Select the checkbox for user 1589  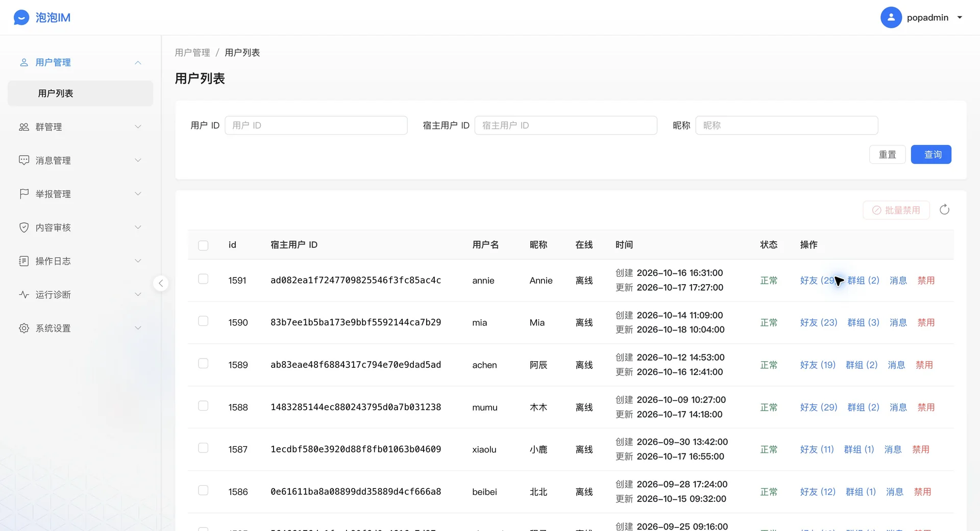[x=203, y=363]
